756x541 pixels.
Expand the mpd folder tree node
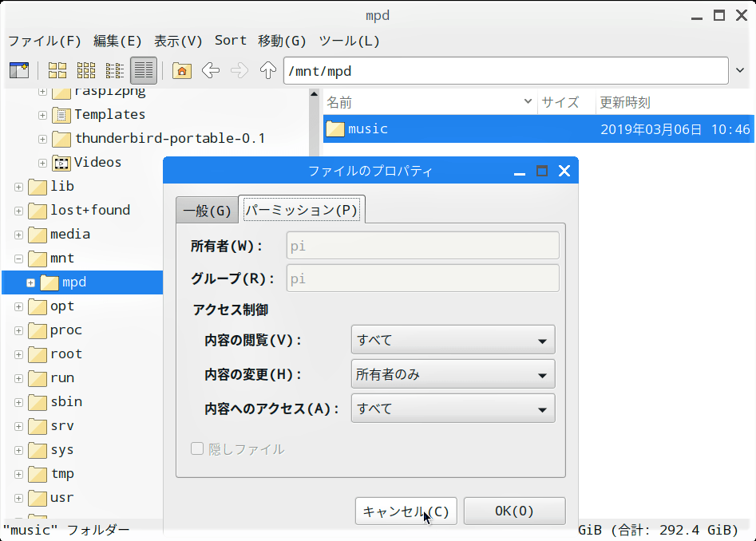pyautogui.click(x=31, y=282)
